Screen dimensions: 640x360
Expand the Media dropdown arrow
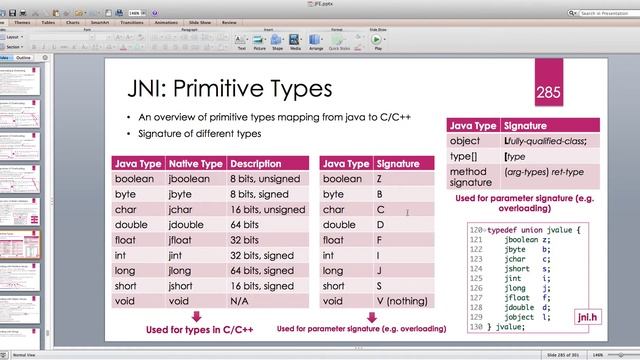tap(302, 40)
